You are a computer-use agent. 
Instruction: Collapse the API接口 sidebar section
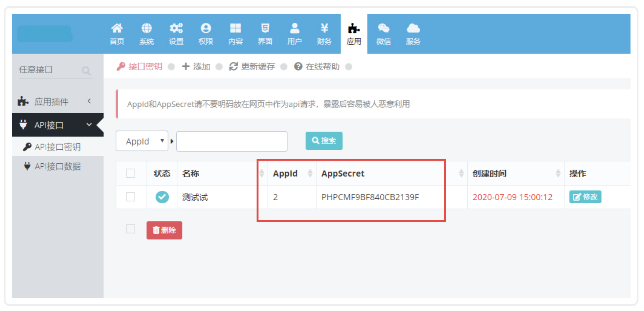[57, 125]
